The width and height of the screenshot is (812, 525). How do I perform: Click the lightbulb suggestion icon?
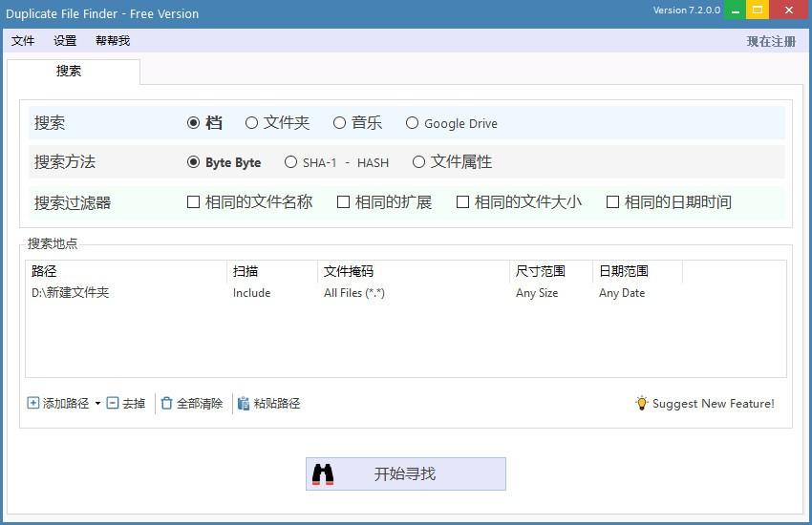click(x=642, y=403)
